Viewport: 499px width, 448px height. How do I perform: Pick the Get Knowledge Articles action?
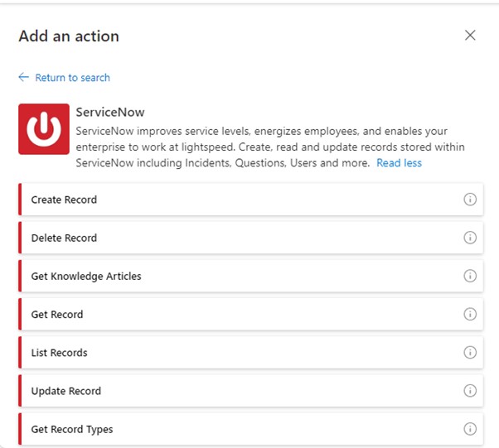click(x=86, y=276)
